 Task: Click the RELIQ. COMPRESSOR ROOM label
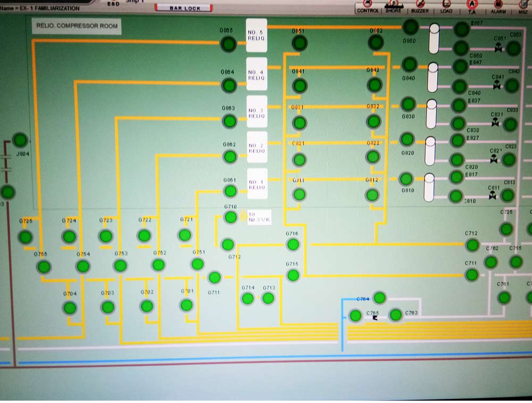[77, 26]
